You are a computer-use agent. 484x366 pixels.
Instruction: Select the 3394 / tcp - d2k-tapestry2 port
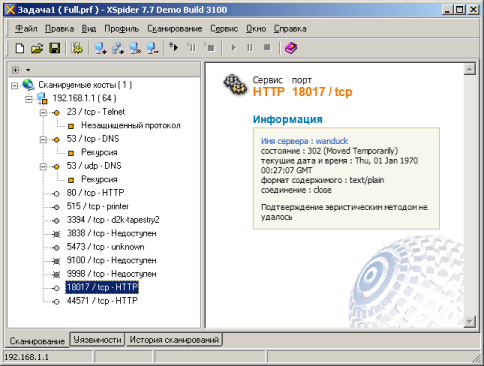(x=113, y=220)
